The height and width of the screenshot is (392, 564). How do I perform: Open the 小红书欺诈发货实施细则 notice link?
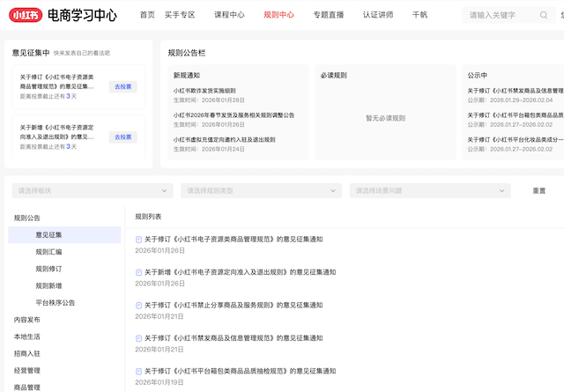coord(204,90)
